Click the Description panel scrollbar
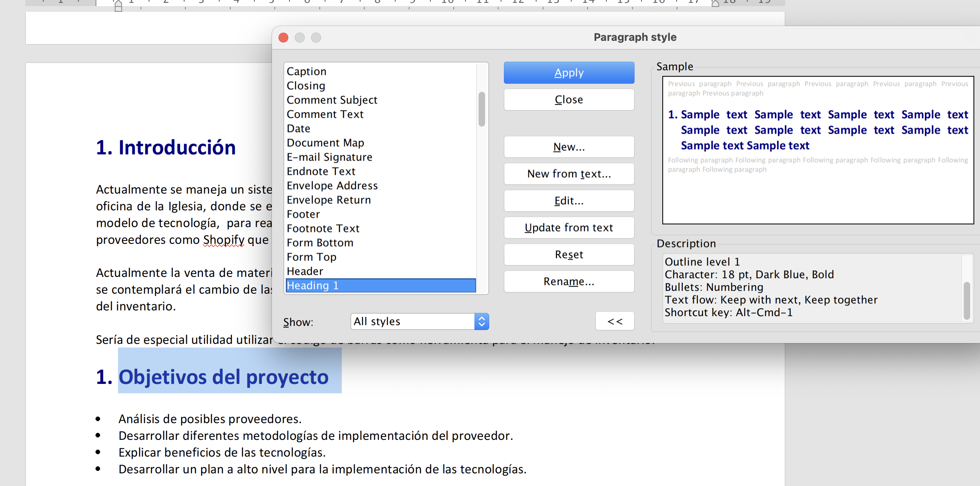The image size is (980, 486). pos(967,300)
